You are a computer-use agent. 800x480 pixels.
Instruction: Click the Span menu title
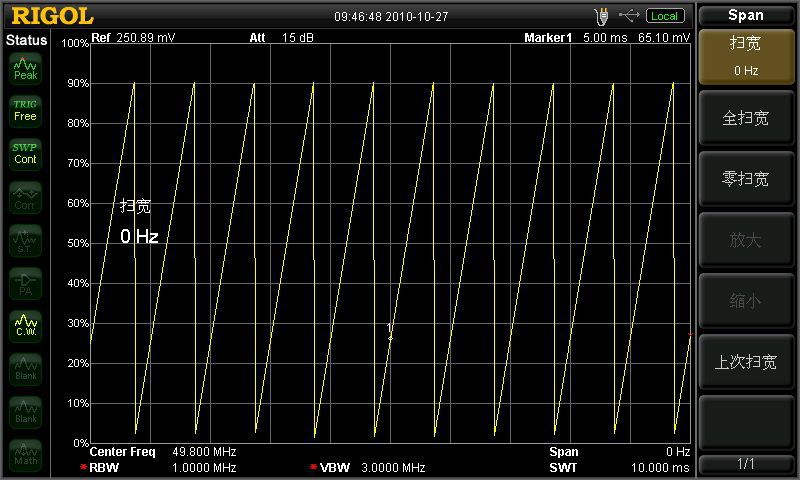tap(746, 15)
